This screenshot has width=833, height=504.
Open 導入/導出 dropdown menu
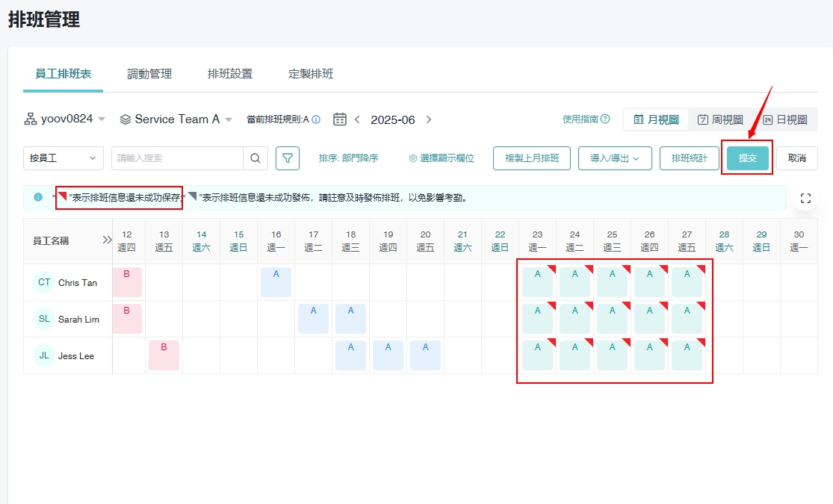(615, 158)
